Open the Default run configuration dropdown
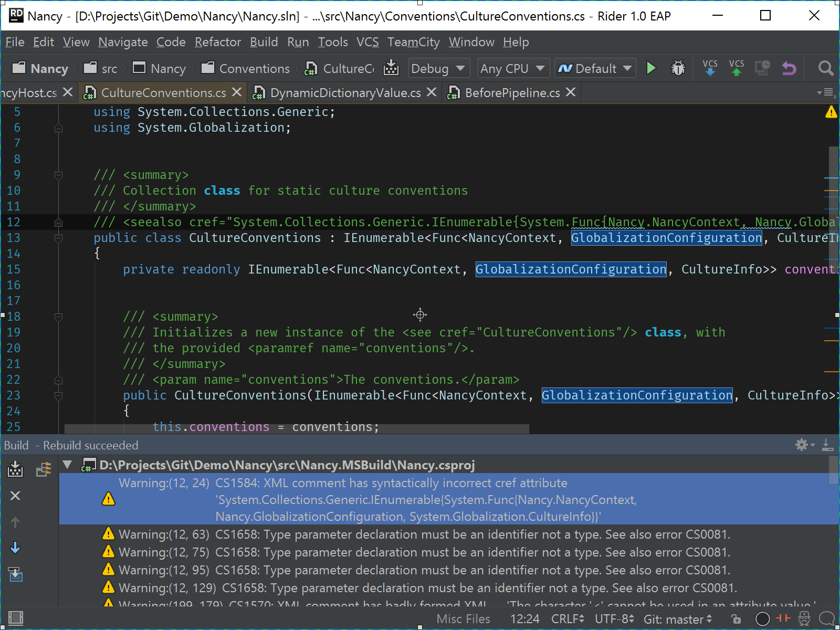Image resolution: width=840 pixels, height=630 pixels. [x=595, y=68]
